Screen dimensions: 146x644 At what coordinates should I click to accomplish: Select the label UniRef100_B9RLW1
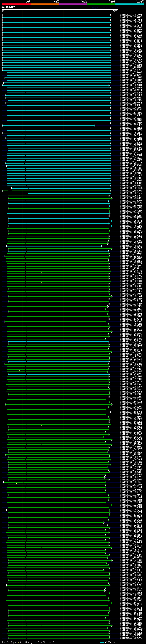[131, 191]
